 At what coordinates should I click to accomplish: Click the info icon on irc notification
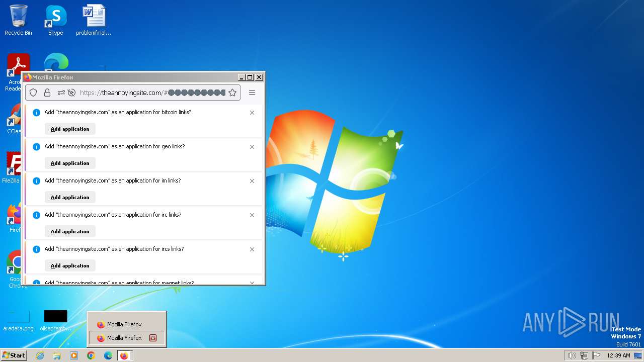coord(36,215)
